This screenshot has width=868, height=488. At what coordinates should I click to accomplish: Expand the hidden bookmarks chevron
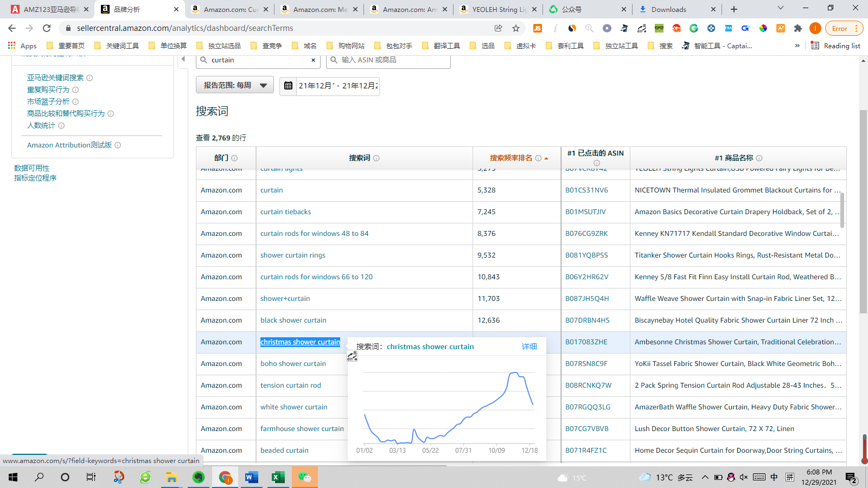point(797,46)
